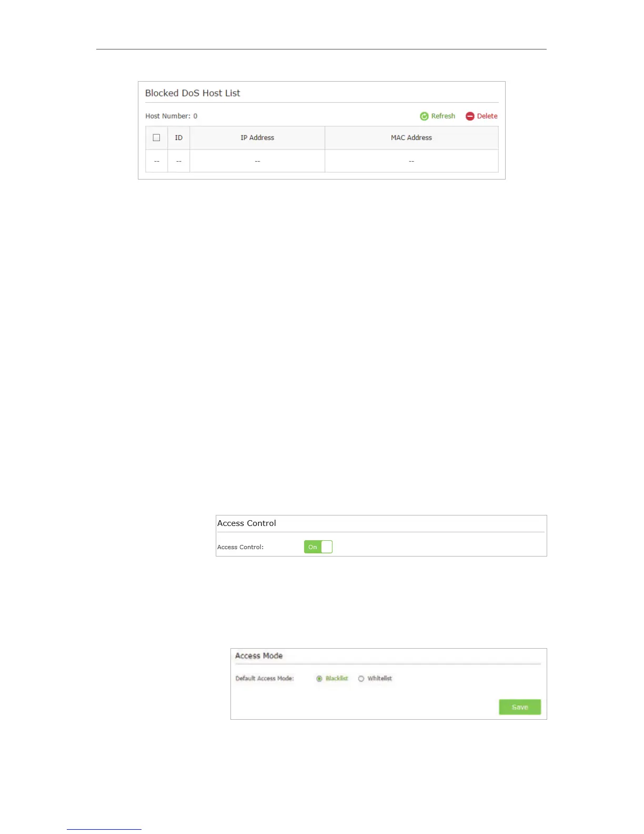
Task: Click the Access Control section heading
Action: 247,523
